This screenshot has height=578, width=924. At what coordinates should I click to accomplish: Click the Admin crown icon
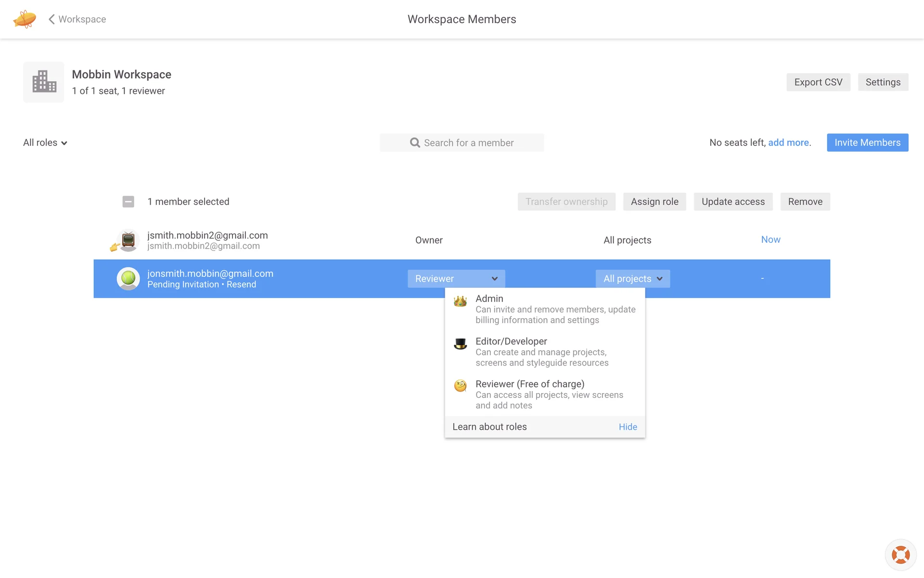coord(460,302)
